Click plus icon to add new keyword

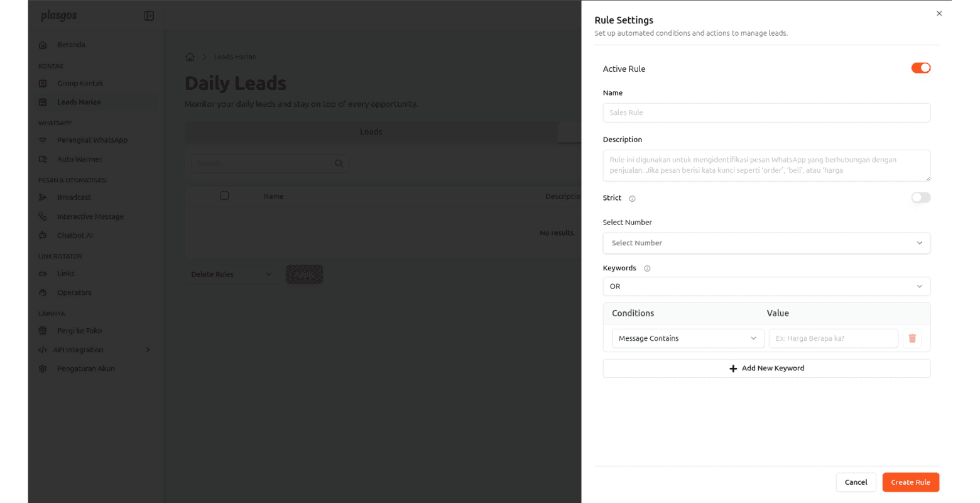(732, 368)
